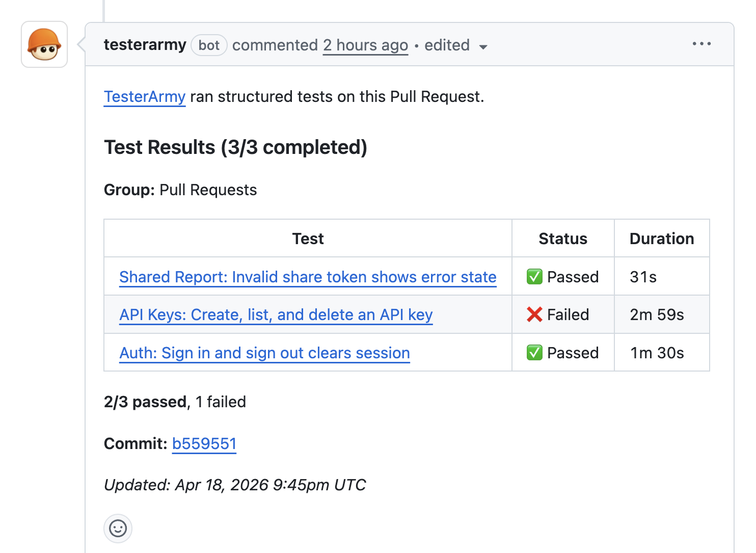The image size is (756, 553).
Task: Open the TesterArmy link
Action: coord(144,96)
